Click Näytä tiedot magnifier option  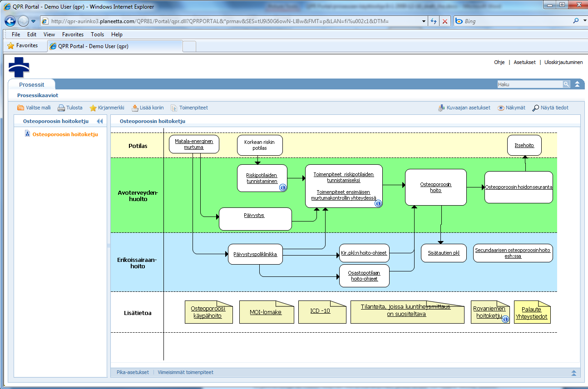[x=550, y=108]
